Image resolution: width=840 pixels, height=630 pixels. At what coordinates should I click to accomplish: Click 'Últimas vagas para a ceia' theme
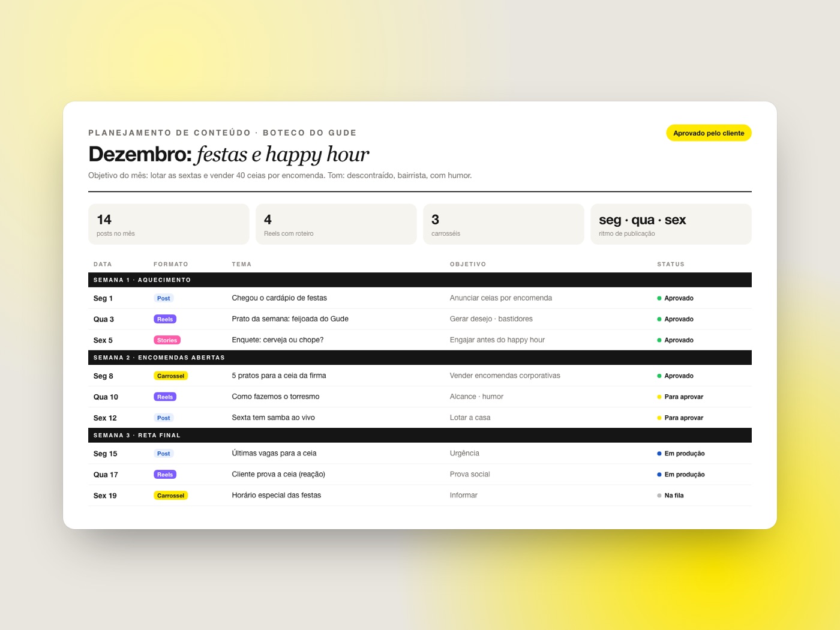(x=274, y=454)
